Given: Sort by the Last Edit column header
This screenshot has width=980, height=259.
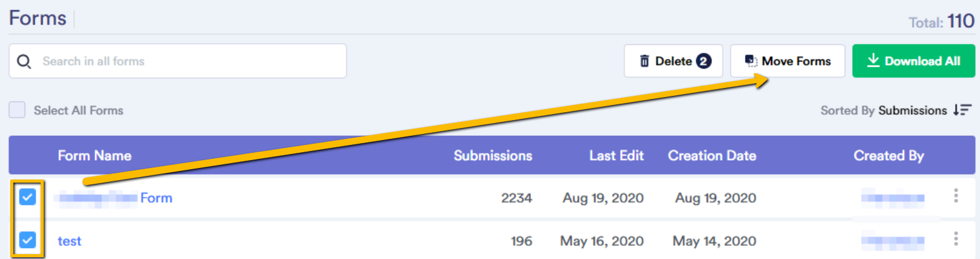Looking at the screenshot, I should point(616,156).
